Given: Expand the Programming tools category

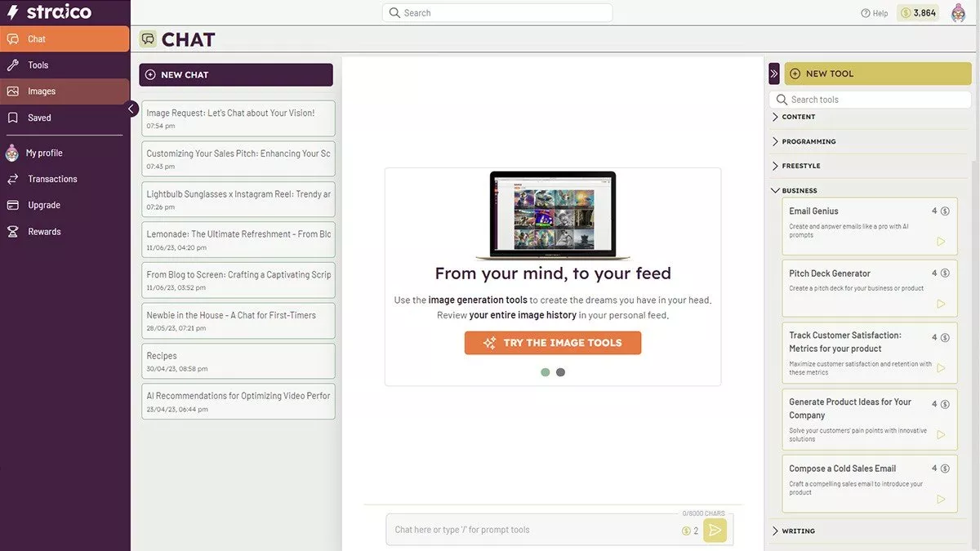Looking at the screenshot, I should 808,141.
